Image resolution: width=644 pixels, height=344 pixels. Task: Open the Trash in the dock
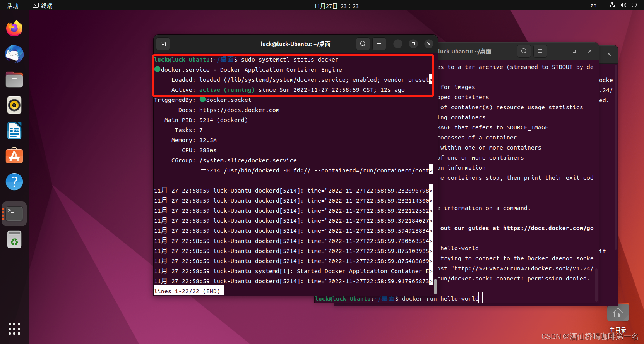point(14,239)
